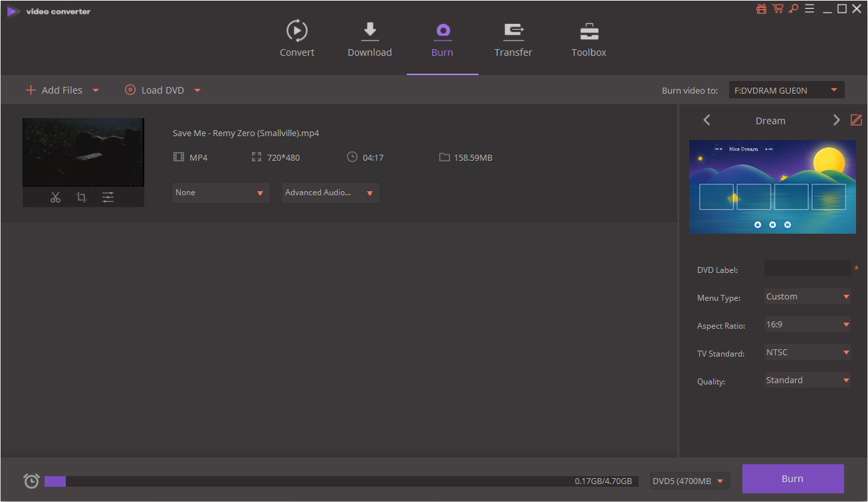This screenshot has width=868, height=502.
Task: Click the alarm clock schedule icon
Action: 31,481
